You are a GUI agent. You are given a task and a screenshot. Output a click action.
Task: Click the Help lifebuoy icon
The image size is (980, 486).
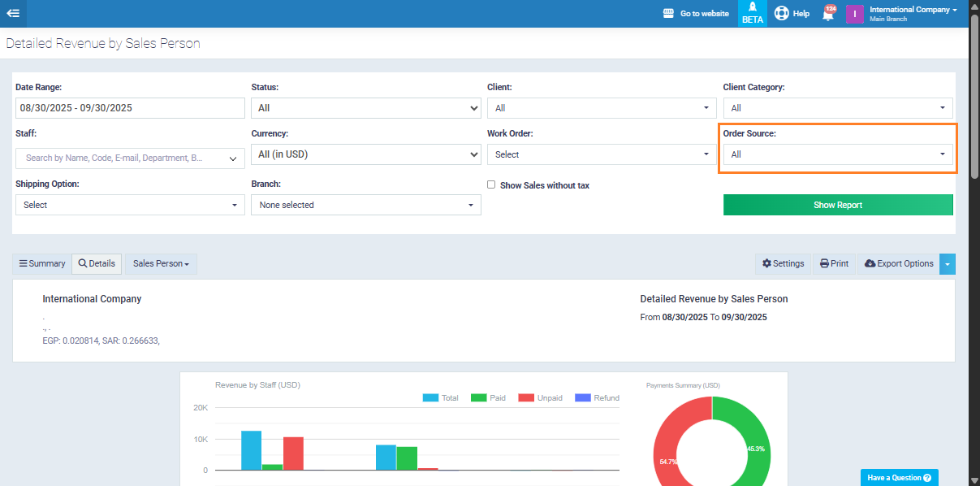click(x=782, y=13)
